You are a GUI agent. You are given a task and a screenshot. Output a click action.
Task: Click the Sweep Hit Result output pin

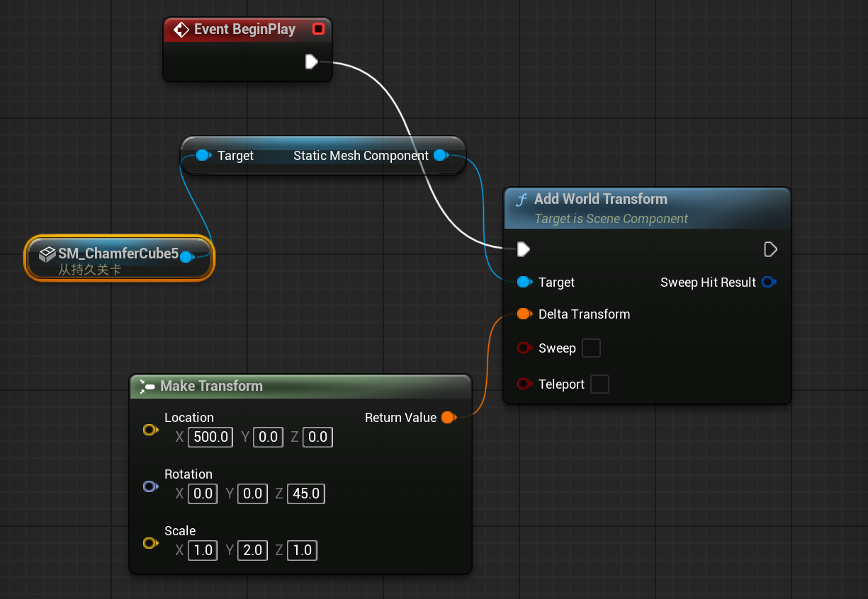coord(768,283)
